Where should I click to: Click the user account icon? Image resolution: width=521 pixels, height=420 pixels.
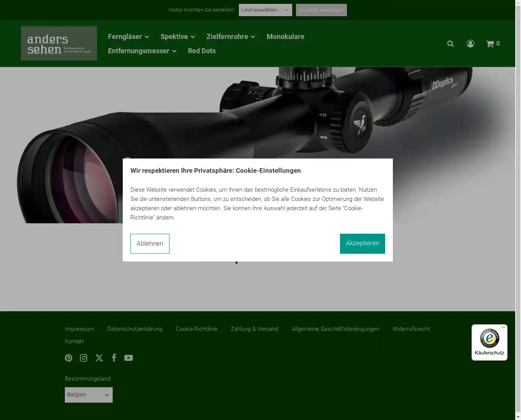(470, 44)
